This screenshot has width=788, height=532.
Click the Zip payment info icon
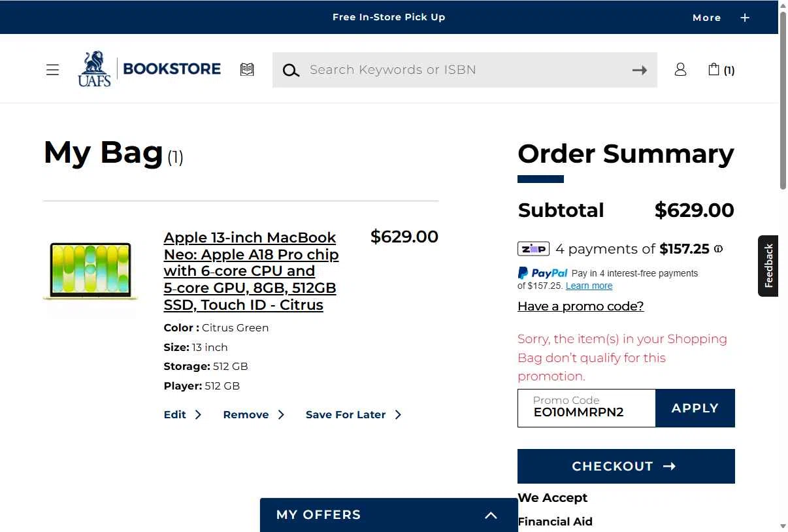tap(718, 249)
